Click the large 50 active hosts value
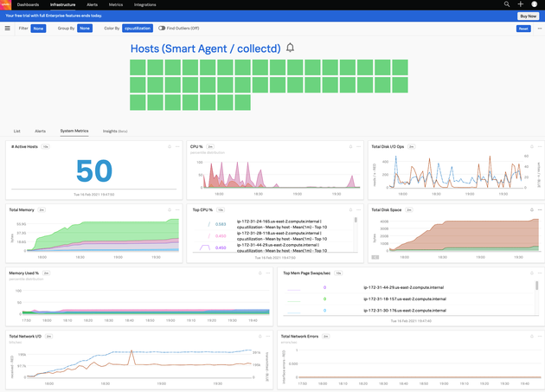 click(x=94, y=170)
